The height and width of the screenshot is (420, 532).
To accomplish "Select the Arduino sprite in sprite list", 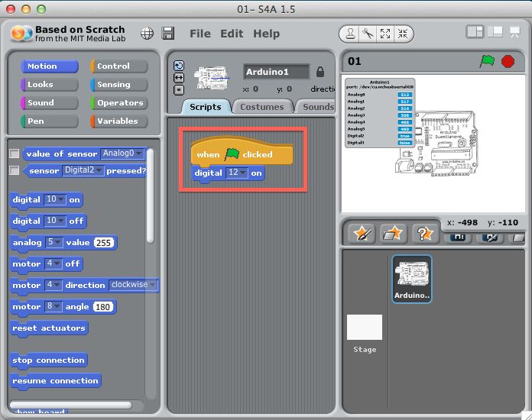I will click(x=412, y=279).
